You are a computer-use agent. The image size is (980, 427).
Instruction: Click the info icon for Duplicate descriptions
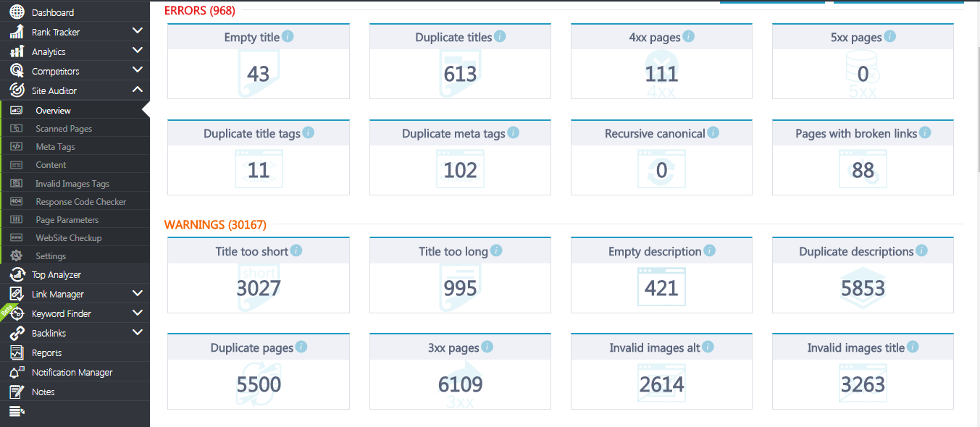(x=921, y=250)
